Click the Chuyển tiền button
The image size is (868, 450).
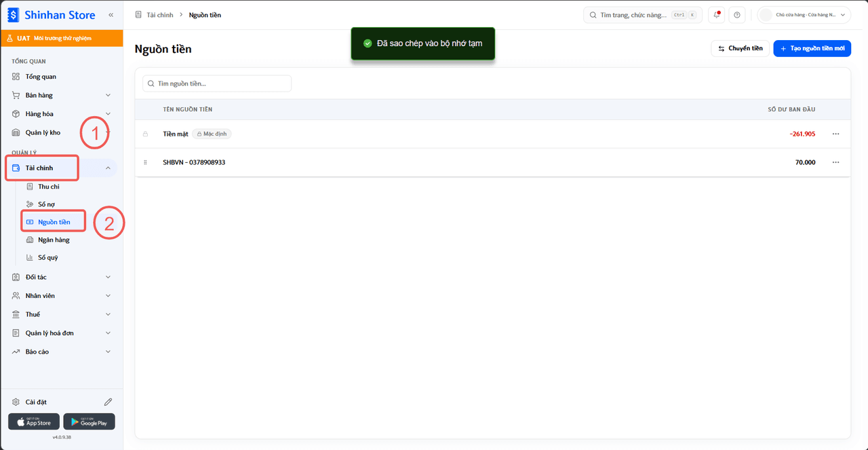(x=740, y=48)
